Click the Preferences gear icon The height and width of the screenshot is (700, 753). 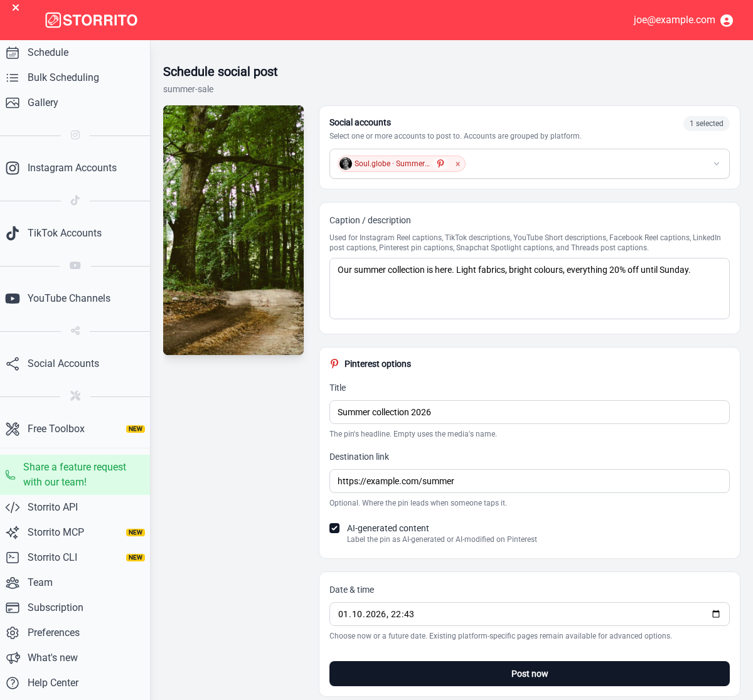point(13,633)
